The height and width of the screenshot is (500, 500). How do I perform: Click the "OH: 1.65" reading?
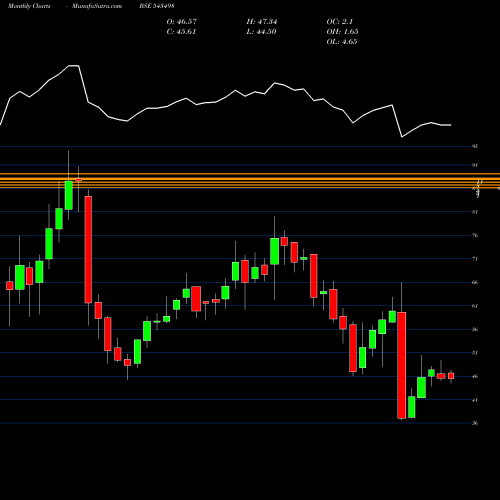pyautogui.click(x=342, y=32)
